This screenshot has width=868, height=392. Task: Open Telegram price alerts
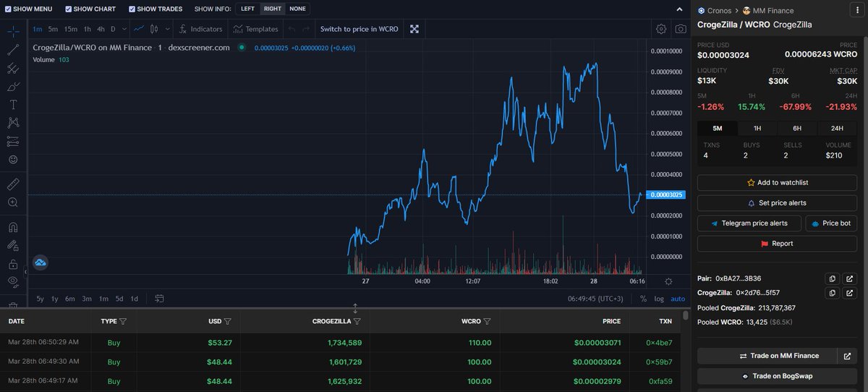click(749, 223)
